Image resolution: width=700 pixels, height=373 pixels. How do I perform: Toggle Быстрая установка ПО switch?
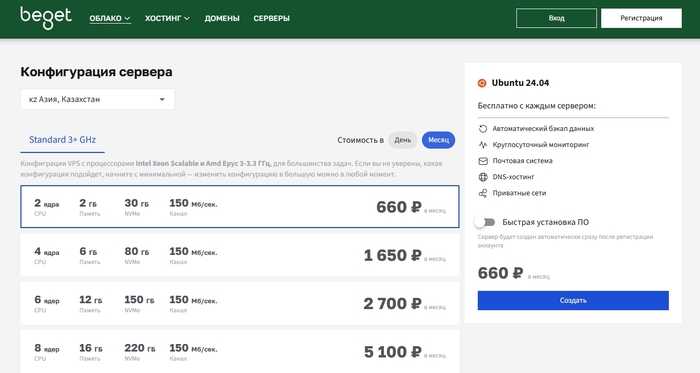click(x=486, y=222)
